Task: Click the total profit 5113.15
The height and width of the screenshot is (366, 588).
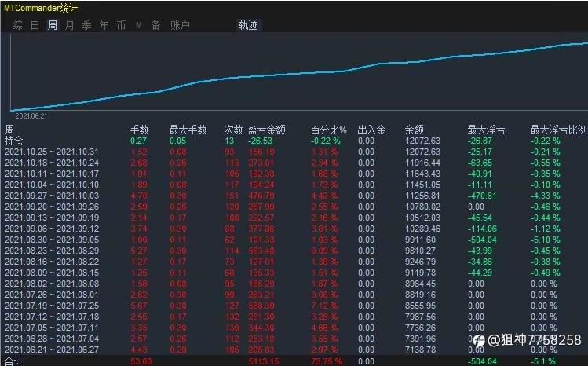Action: 263,361
